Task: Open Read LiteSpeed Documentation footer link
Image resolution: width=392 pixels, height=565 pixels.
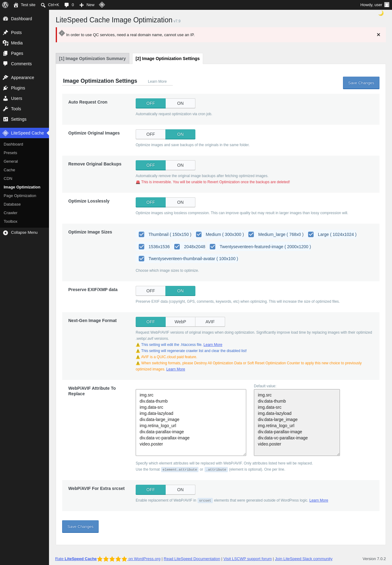Action: (192, 559)
